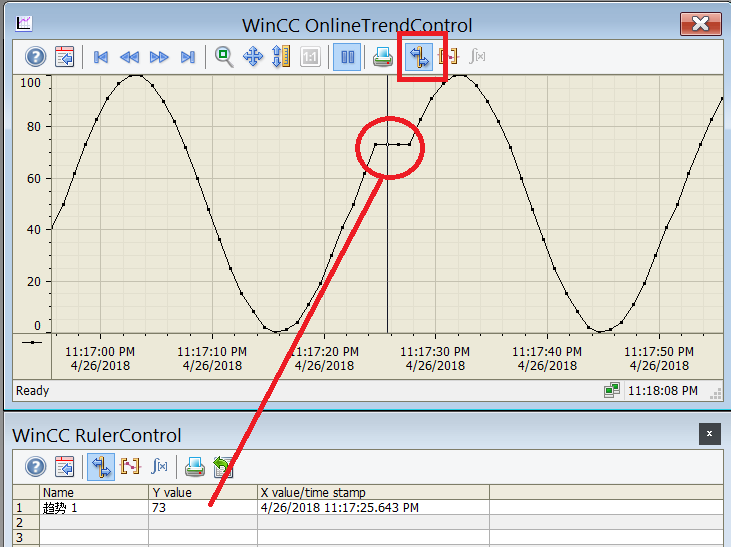Viewport: 731px width, 547px height.
Task: Select row 1 header in ruler table
Action: pyautogui.click(x=26, y=507)
